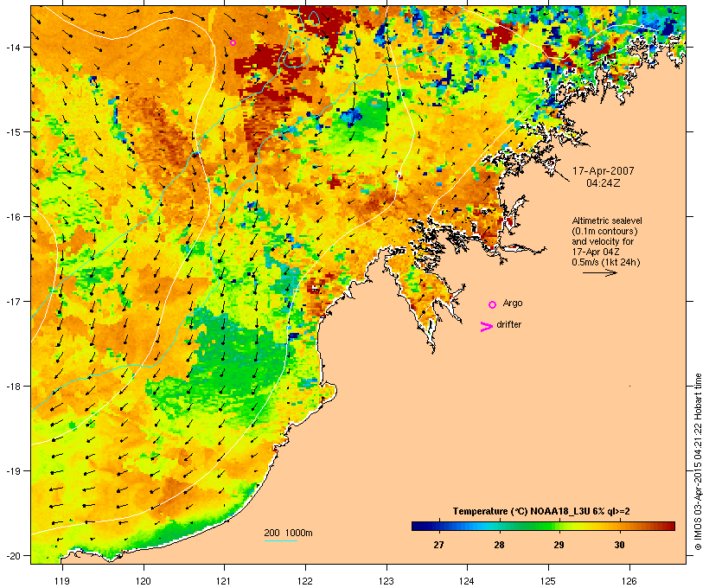The width and height of the screenshot is (709, 588).
Task: Click the latitude axis label '-16'
Action: click(12, 217)
